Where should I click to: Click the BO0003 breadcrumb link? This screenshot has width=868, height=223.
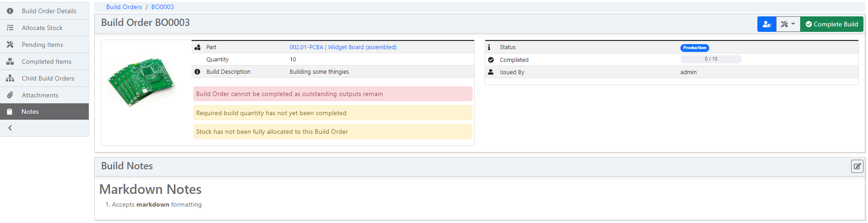click(162, 7)
